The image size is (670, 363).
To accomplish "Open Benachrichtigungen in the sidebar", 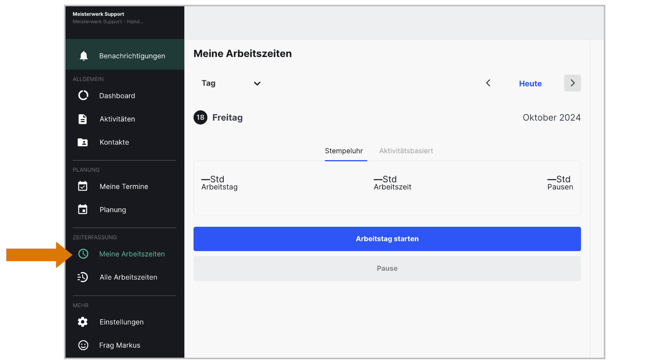I will [125, 56].
